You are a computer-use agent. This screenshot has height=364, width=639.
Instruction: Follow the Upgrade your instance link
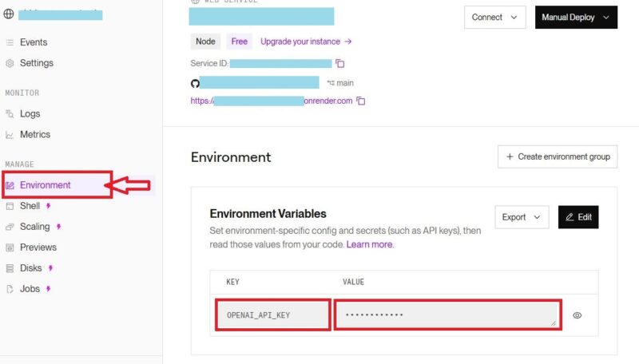pos(306,42)
